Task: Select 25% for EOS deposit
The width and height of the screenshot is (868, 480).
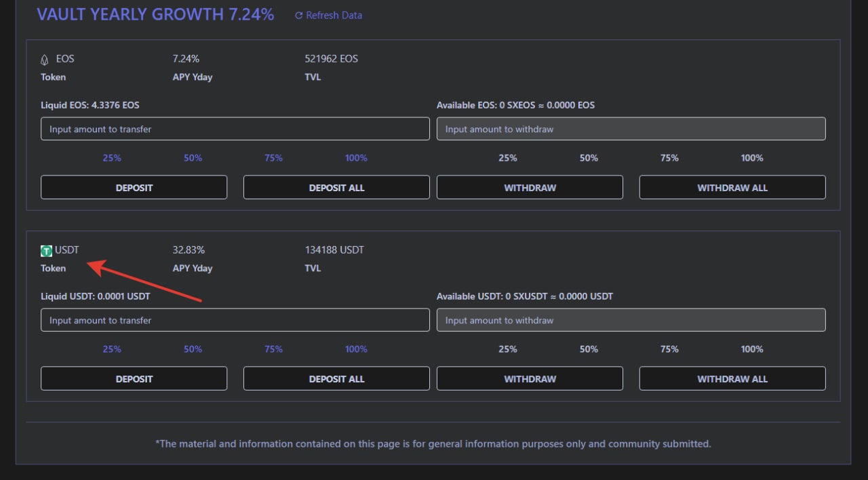Action: coord(112,158)
